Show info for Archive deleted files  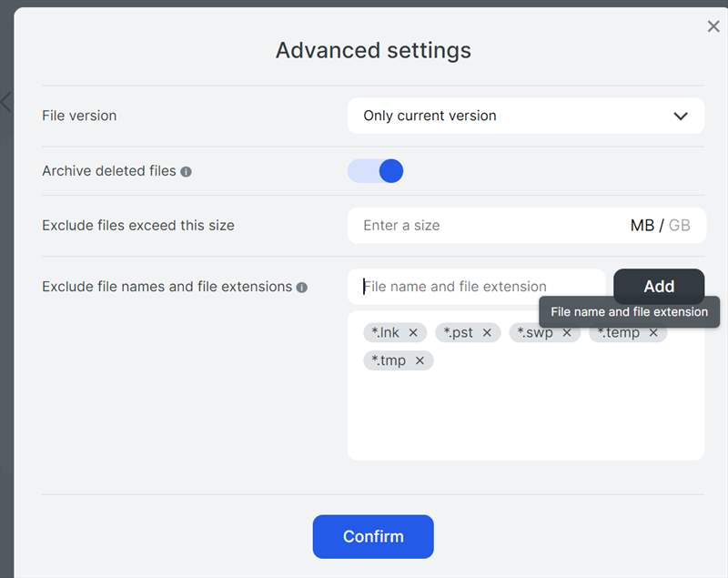[x=187, y=172]
